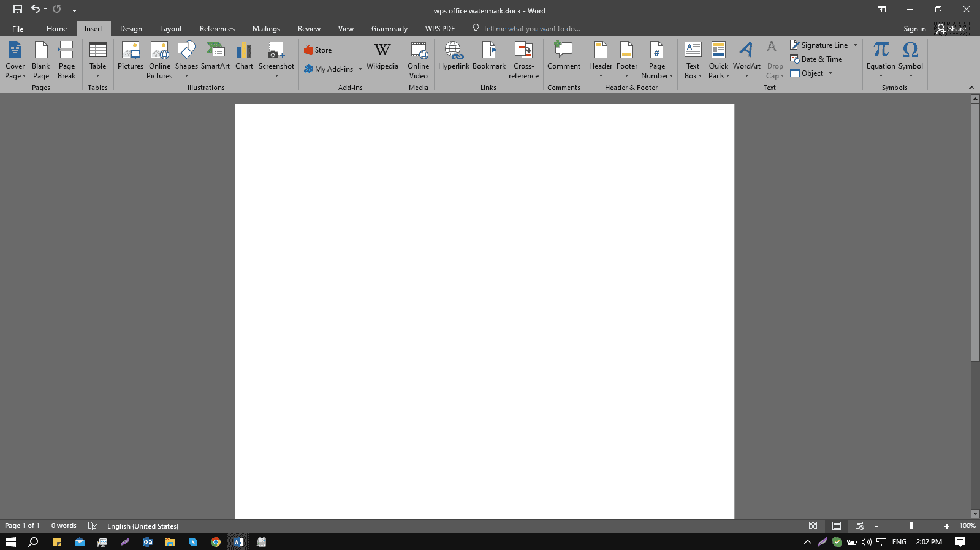Open the Office Store add-ins

318,50
